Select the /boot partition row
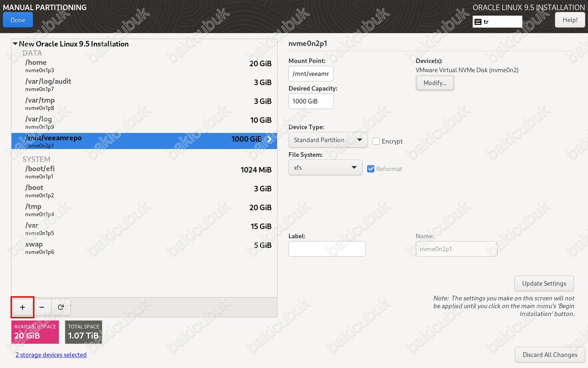 (144, 191)
